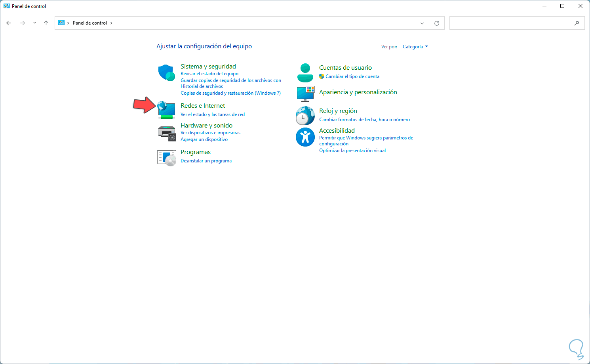Open the Hardware y sonido category link
590x364 pixels.
click(207, 126)
